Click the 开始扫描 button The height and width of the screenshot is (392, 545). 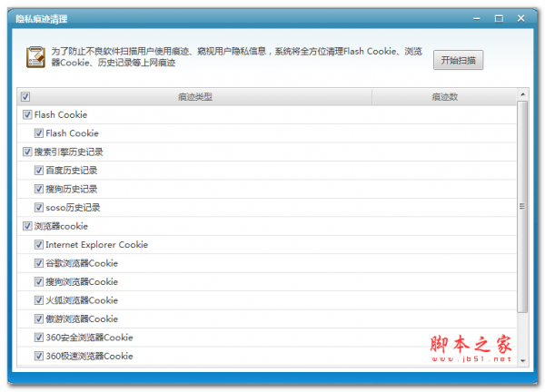point(458,60)
